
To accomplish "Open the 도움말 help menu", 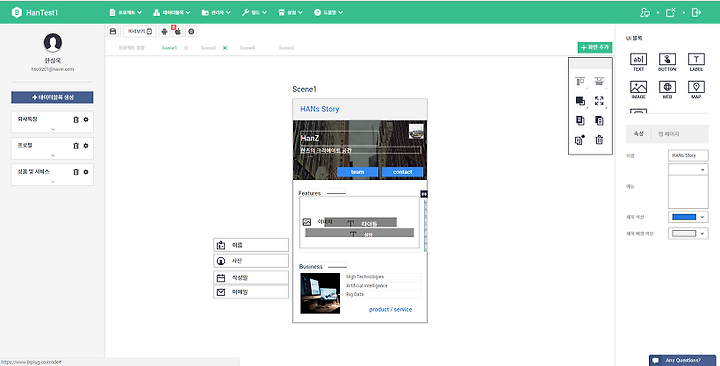I will pos(328,13).
